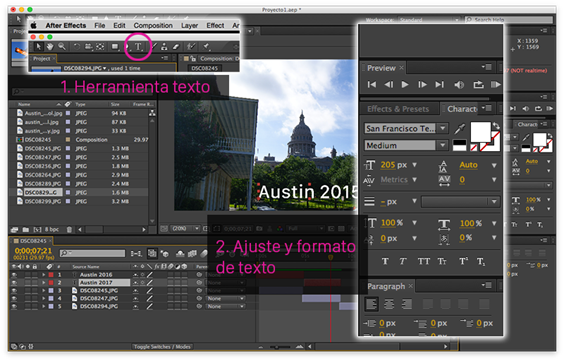Select the Clone Stamp tool in enlarged toolbar

[164, 46]
